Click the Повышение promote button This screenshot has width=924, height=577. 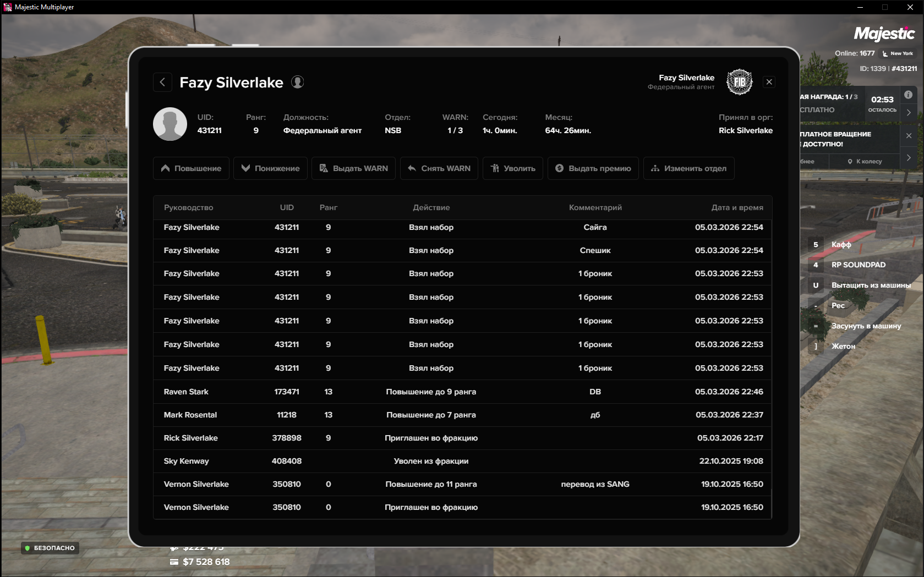tap(191, 168)
